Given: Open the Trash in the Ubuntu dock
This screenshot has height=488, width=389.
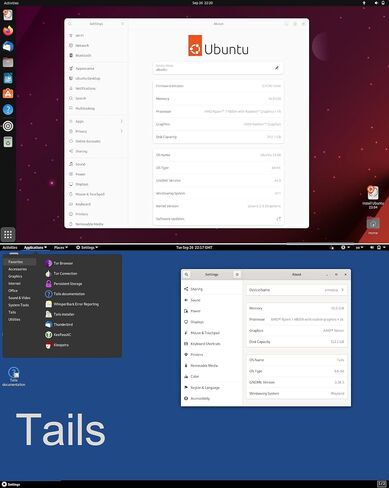Looking at the screenshot, I should click(8, 142).
